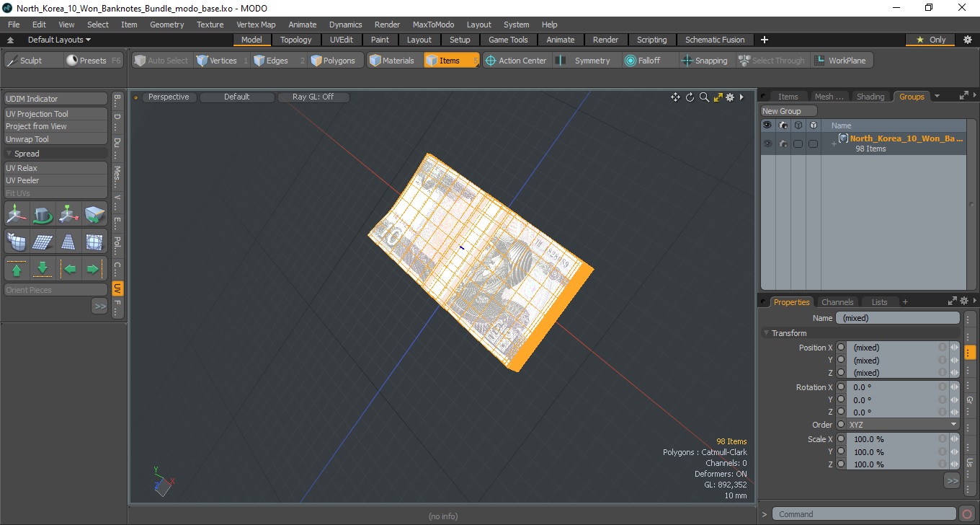Activate Items selection mode

451,61
